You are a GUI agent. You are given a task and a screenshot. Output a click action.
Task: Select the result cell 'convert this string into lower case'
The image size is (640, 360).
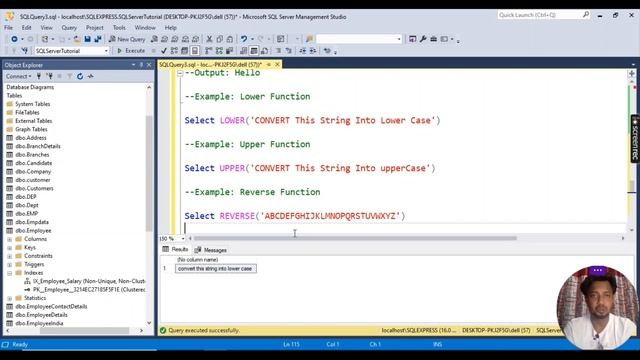[216, 269]
